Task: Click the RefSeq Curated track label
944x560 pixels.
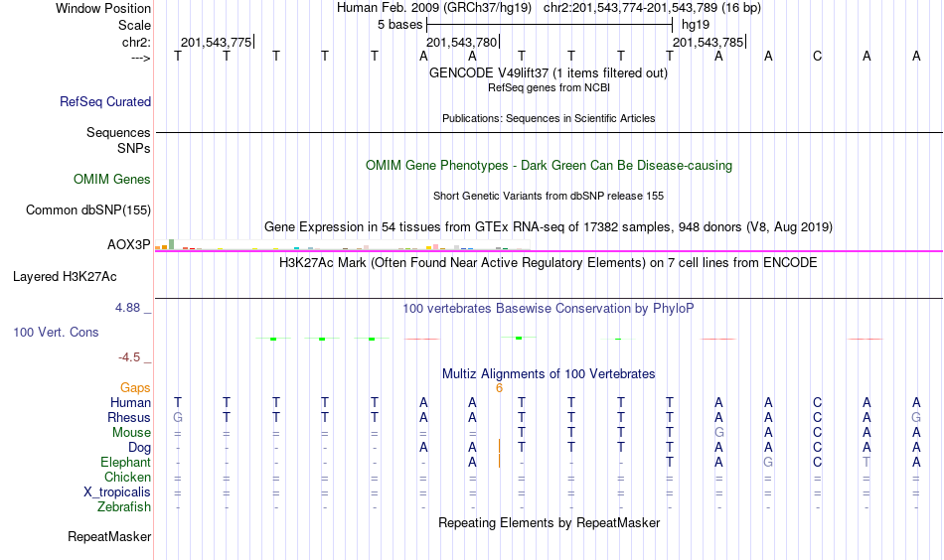Action: tap(105, 101)
